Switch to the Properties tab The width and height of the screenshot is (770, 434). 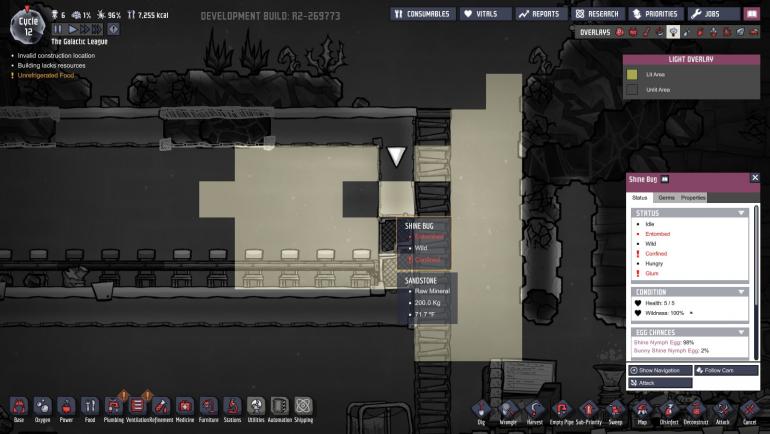(693, 197)
